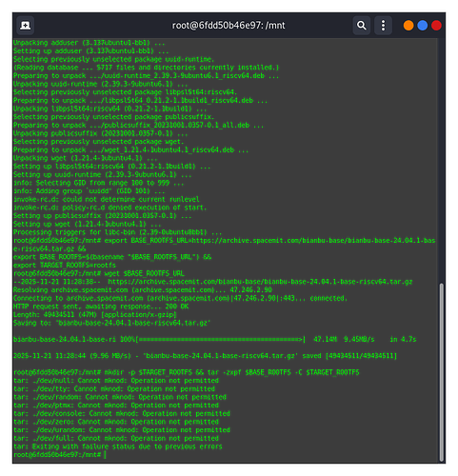
Task: Click the final empty prompt line
Action: (60, 455)
